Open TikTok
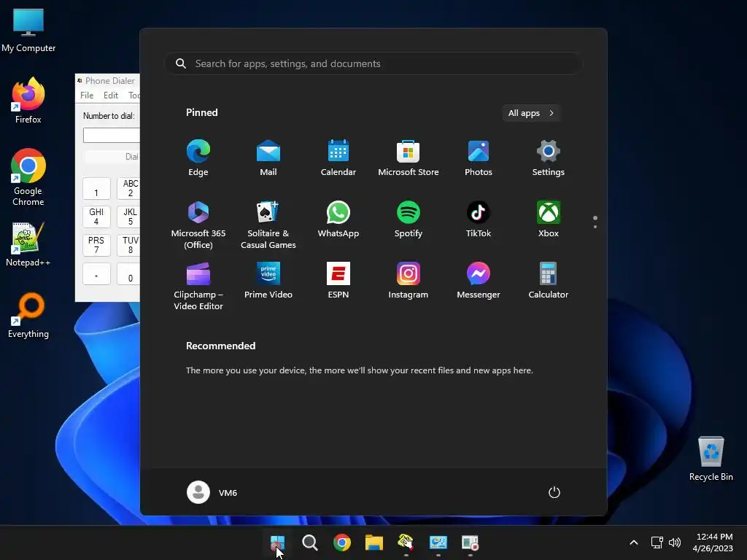The width and height of the screenshot is (747, 560). coord(479,219)
